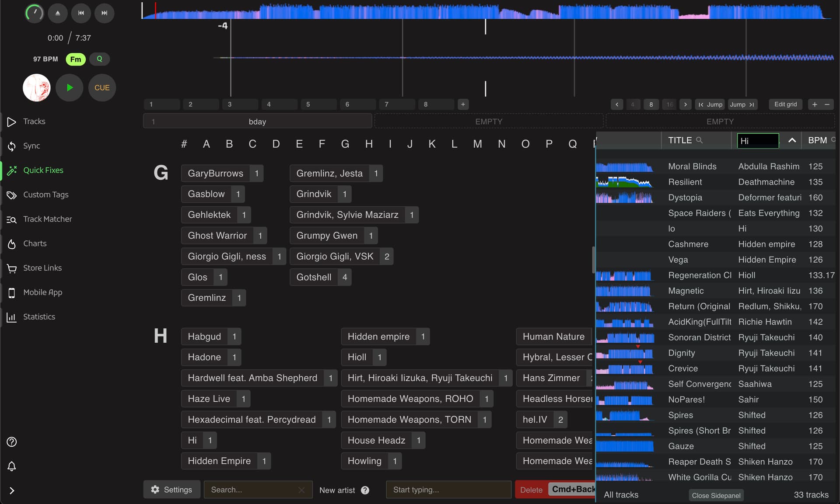Skip to next track icon
This screenshot has width=840, height=504.
click(x=104, y=13)
